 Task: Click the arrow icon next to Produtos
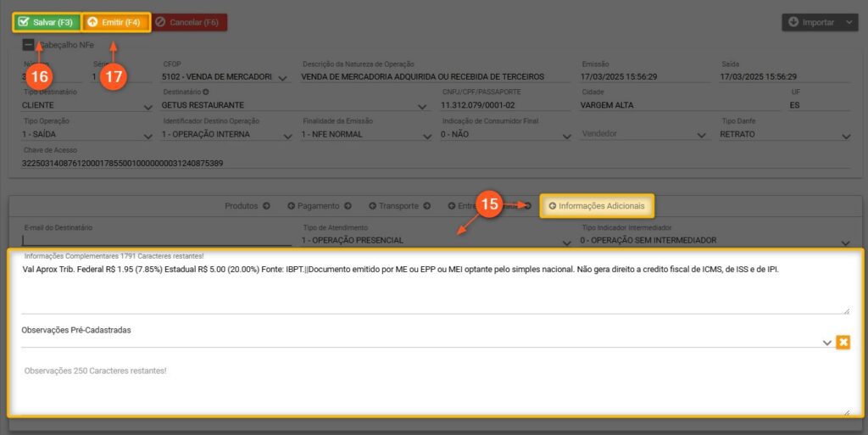(x=266, y=206)
